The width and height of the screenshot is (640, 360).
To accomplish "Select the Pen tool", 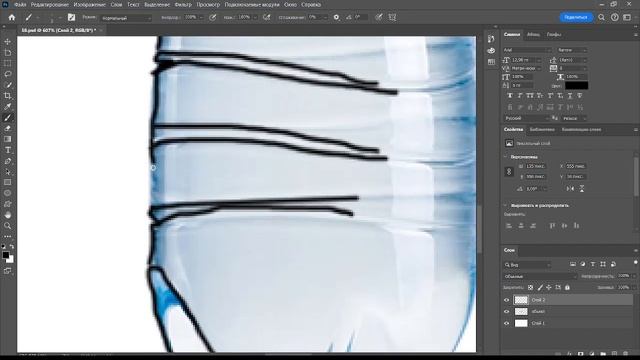I will pos(7,161).
